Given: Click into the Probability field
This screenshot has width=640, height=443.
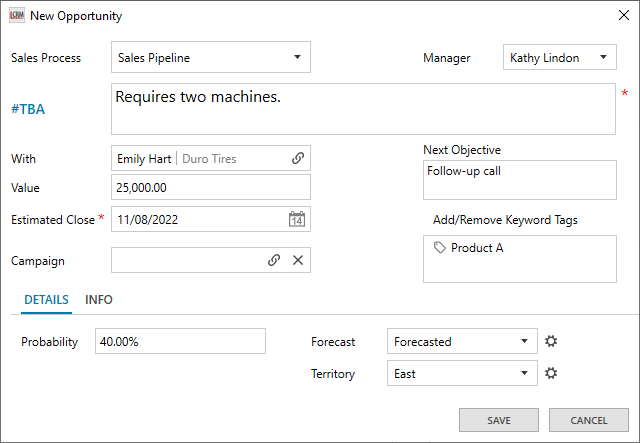Looking at the screenshot, I should click(180, 342).
